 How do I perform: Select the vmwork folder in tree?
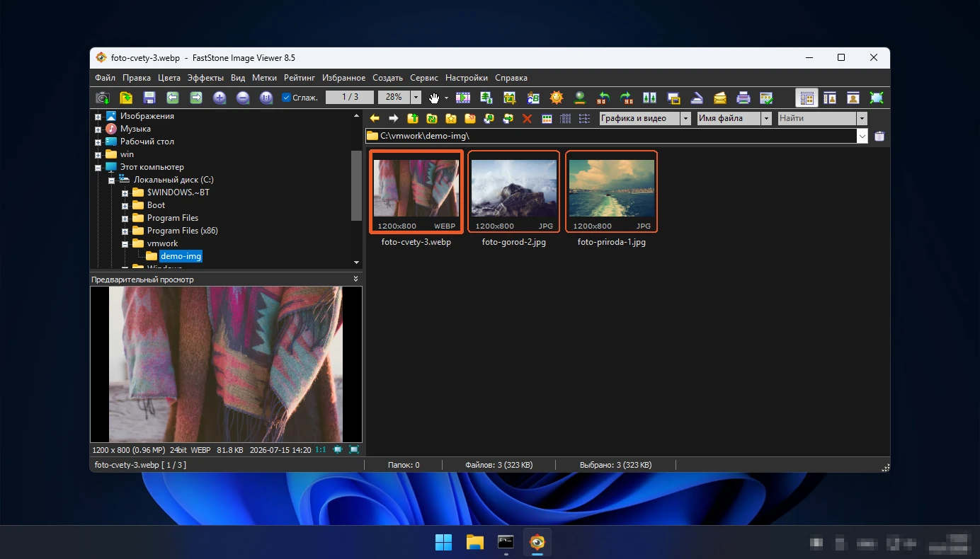(x=162, y=243)
